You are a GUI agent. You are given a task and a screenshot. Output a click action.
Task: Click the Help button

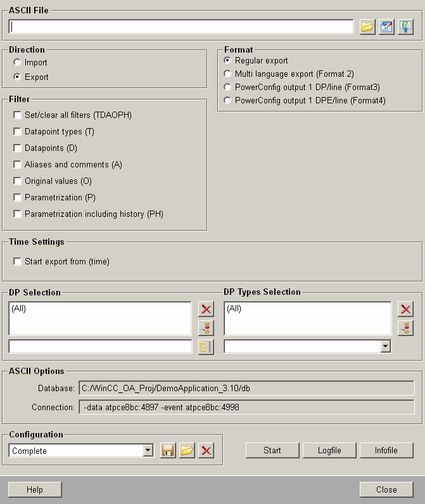[x=35, y=489]
